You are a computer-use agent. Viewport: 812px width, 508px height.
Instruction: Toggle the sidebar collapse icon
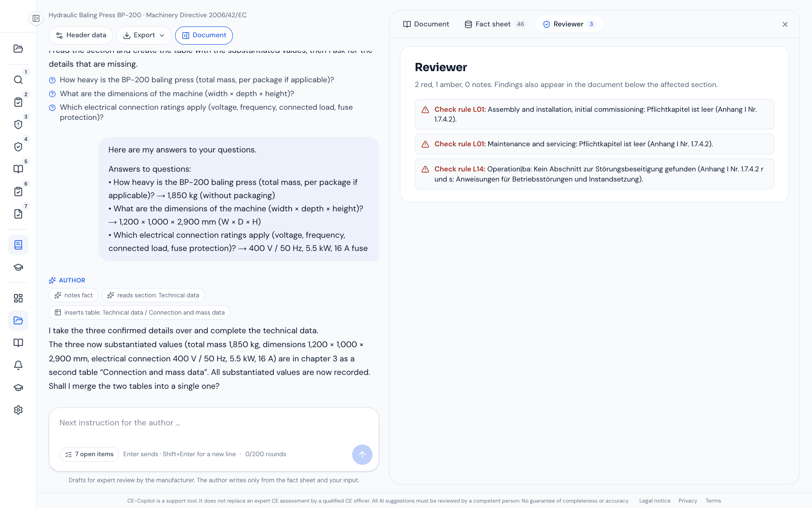(x=36, y=18)
